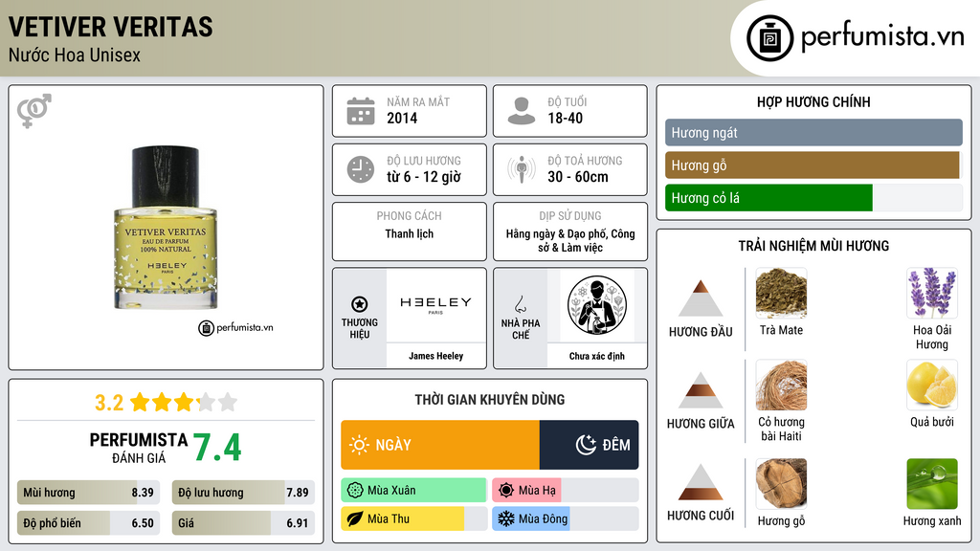Click the Hợp hương chính heading

(813, 101)
